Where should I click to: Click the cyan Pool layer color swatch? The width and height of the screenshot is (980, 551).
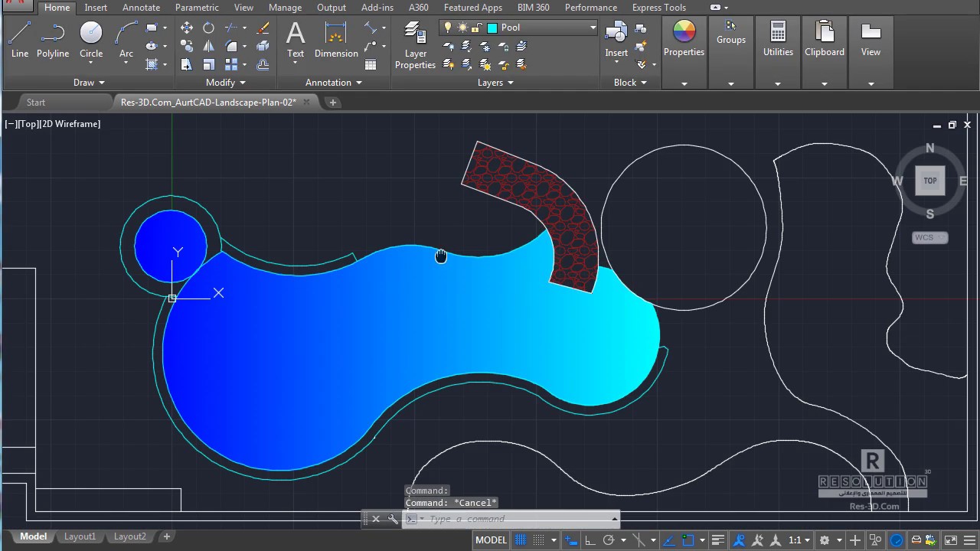point(492,28)
